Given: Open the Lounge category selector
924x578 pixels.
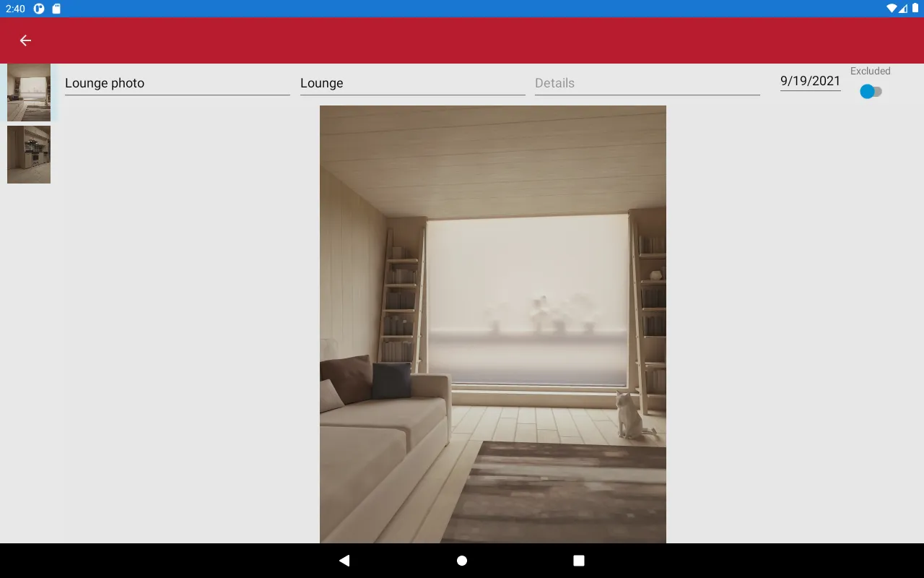Looking at the screenshot, I should click(x=411, y=82).
